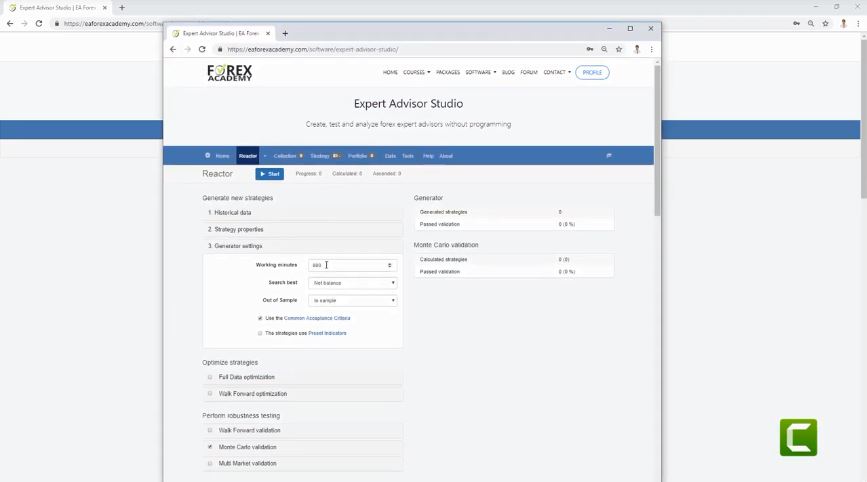Click the Forex Academy logo
867x482 pixels.
(229, 72)
